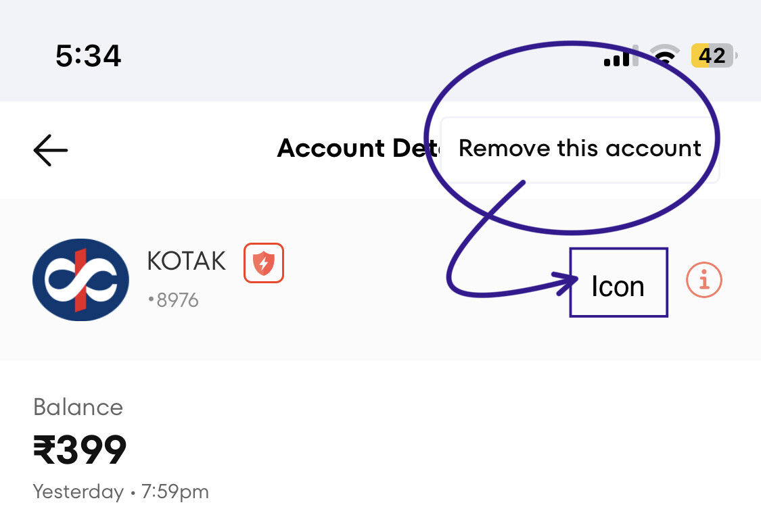The image size is (761, 532).
Task: Tap the Wi-Fi status icon
Action: pyautogui.click(x=666, y=56)
